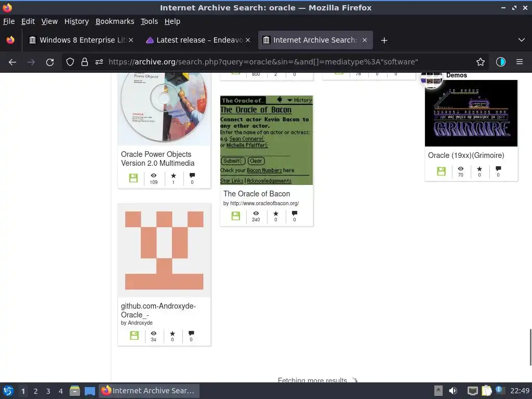The width and height of the screenshot is (532, 399).
Task: Open a new tab with plus button
Action: pyautogui.click(x=384, y=41)
